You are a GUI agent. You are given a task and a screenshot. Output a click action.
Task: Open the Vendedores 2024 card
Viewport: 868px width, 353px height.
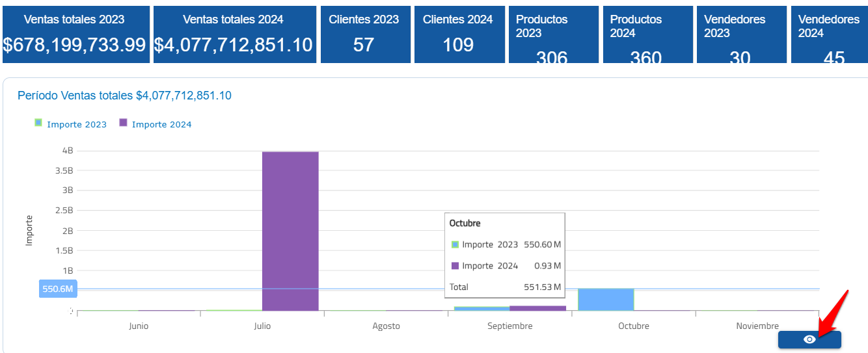[828, 34]
